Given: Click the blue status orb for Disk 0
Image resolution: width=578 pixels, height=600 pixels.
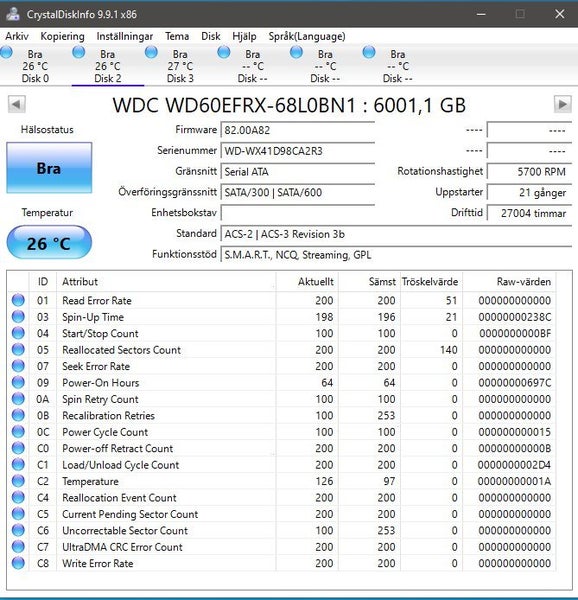Looking at the screenshot, I should pos(6,52).
